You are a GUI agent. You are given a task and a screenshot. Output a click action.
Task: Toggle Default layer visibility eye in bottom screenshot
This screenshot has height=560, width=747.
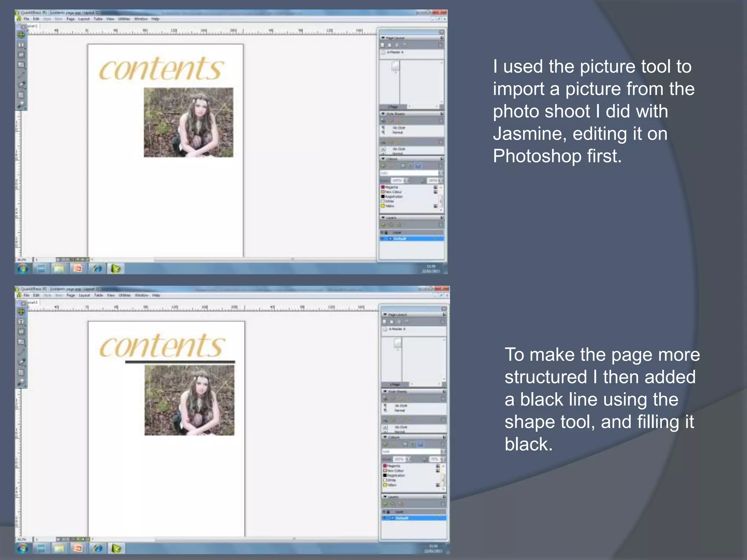pos(384,518)
